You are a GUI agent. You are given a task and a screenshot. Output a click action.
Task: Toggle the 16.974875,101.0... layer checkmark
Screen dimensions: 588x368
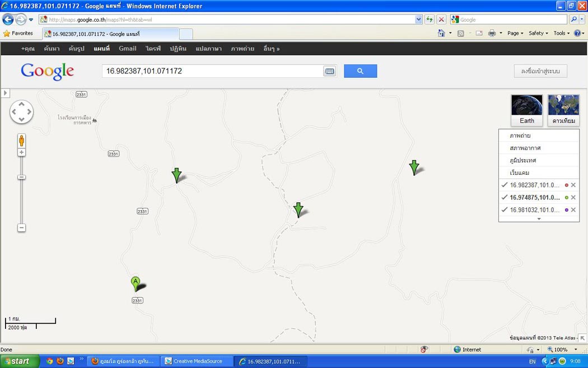point(505,197)
